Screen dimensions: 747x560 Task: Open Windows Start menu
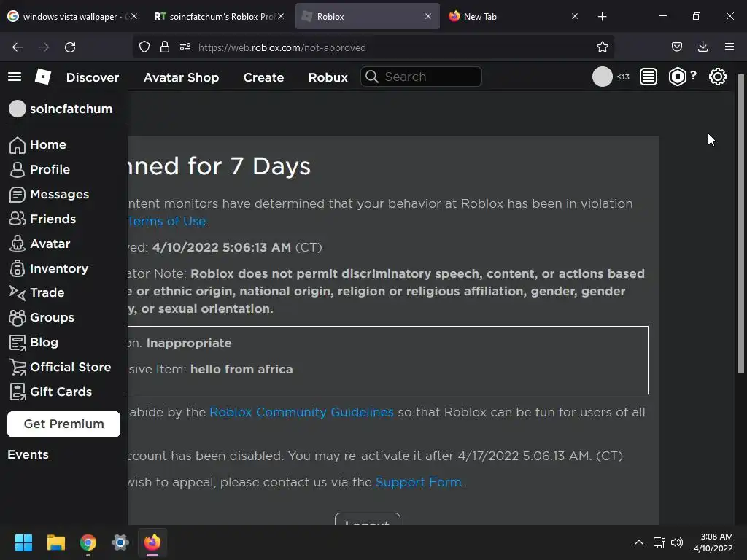pos(23,542)
